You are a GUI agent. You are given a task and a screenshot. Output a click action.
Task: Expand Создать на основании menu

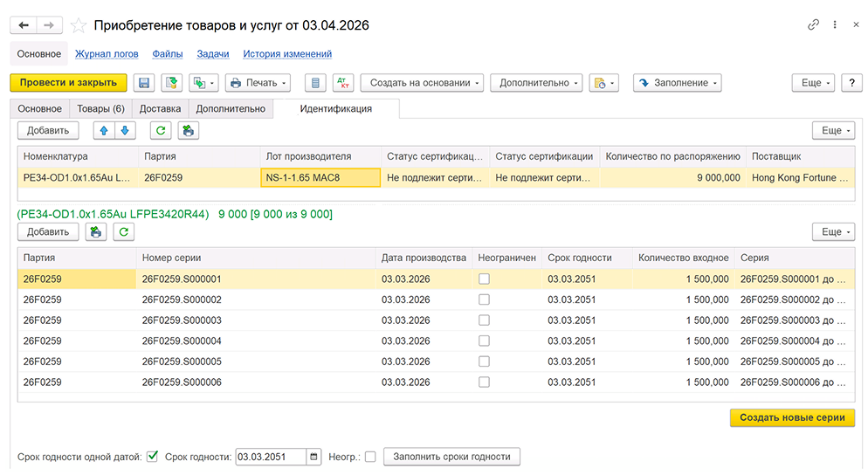pyautogui.click(x=422, y=82)
